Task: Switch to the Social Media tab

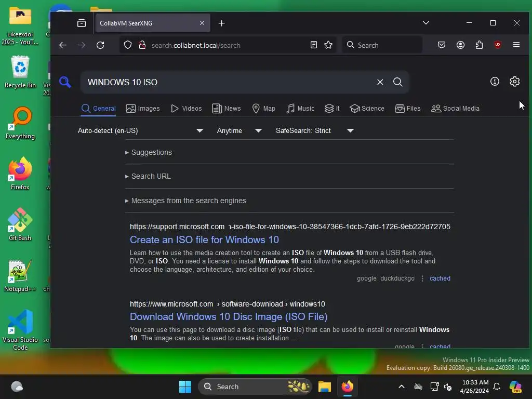Action: coord(455,109)
